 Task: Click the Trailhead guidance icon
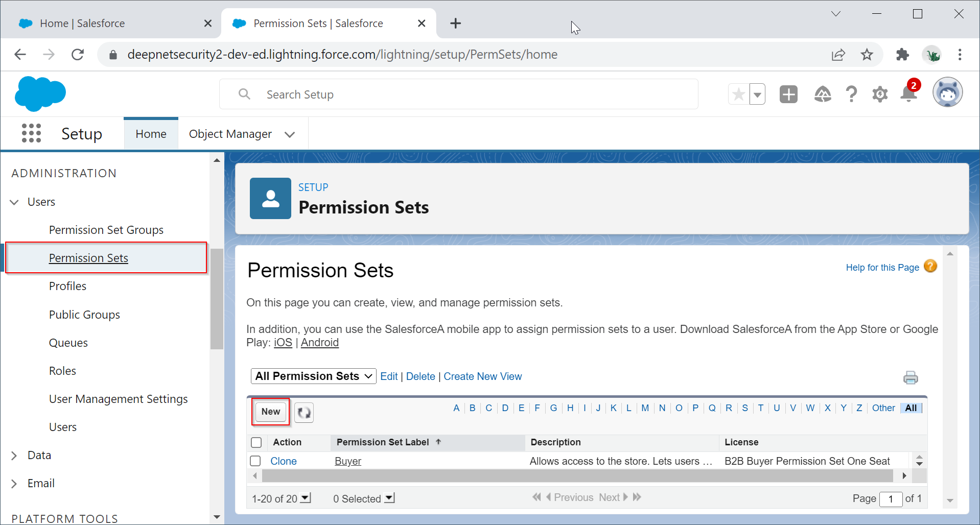tap(823, 94)
